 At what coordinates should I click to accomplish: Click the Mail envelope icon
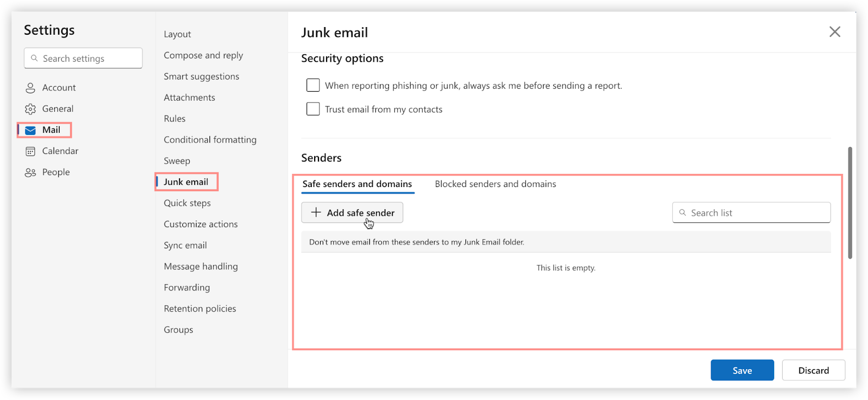(x=30, y=130)
